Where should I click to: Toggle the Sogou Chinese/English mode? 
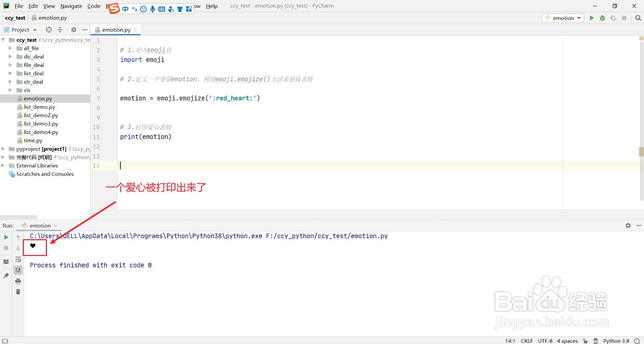coord(125,9)
